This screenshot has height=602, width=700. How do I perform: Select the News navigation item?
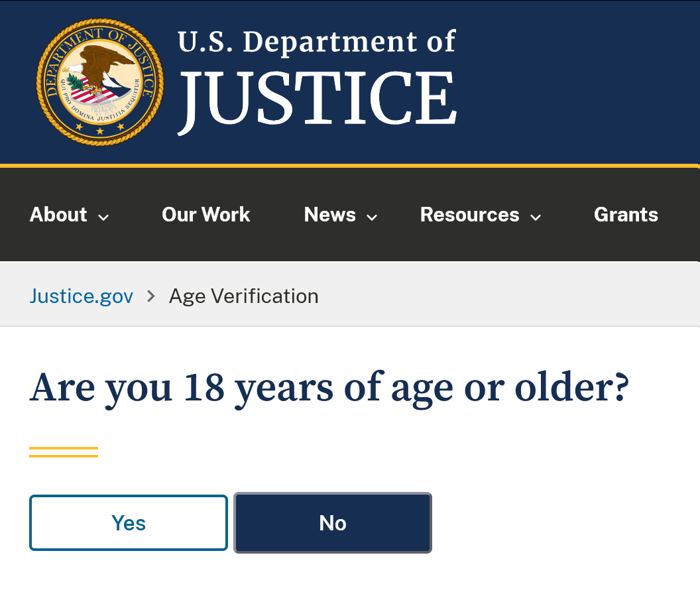click(x=329, y=215)
